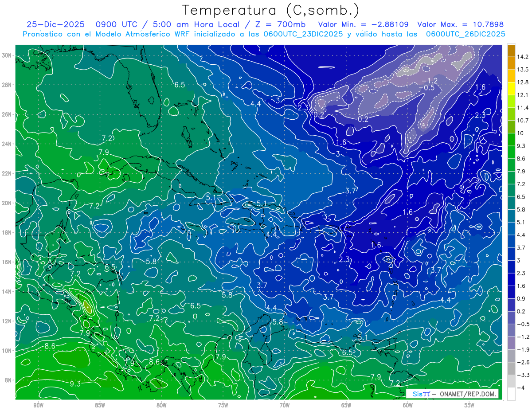Click longitude axis label "80W"

[x=161, y=405]
